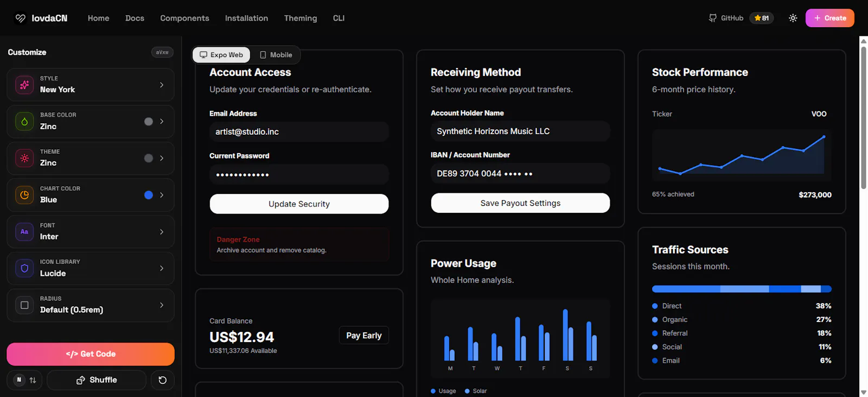This screenshot has width=868, height=397.
Task: Click the Save Payout Settings button
Action: [520, 203]
